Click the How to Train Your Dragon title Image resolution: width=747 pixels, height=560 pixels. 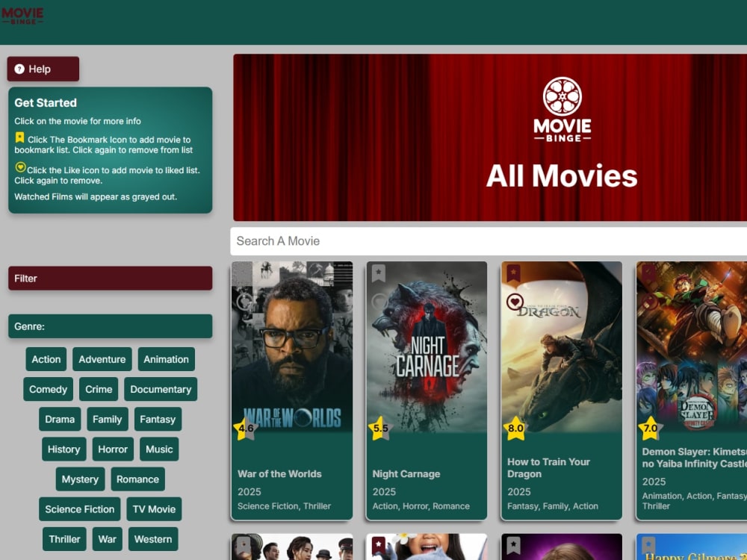[x=548, y=467]
